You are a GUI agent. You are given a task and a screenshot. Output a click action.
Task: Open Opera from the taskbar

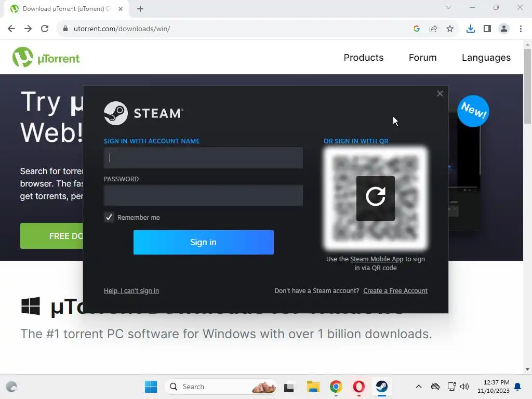point(358,387)
